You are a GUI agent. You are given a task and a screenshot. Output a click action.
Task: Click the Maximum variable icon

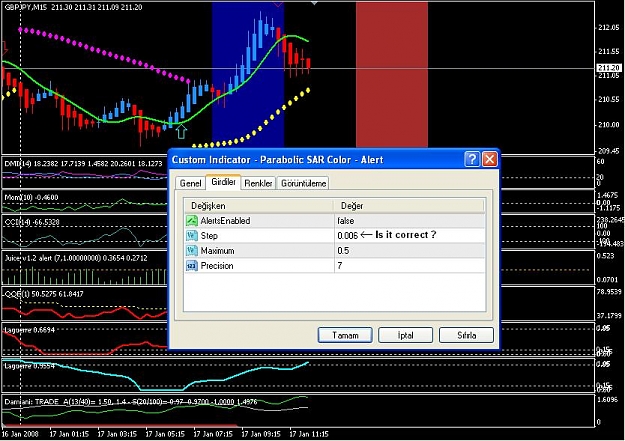tap(192, 250)
